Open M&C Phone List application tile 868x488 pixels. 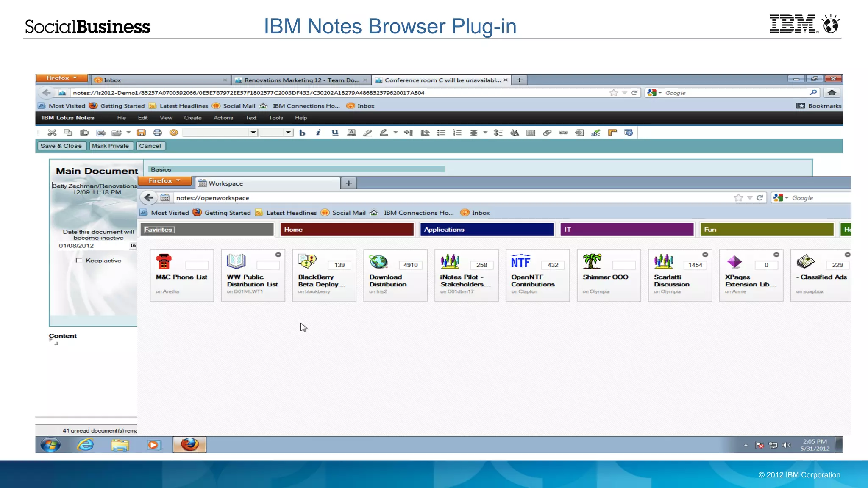(x=182, y=275)
